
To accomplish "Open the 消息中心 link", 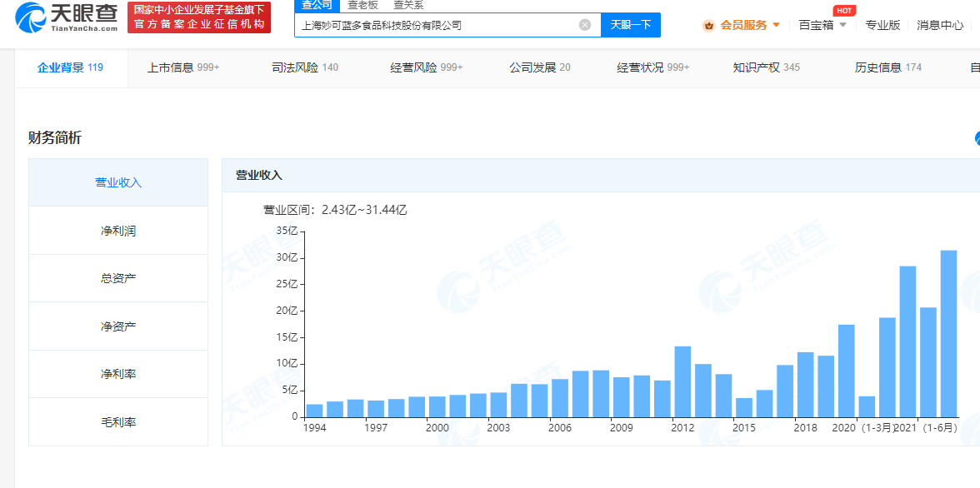I will [x=940, y=25].
